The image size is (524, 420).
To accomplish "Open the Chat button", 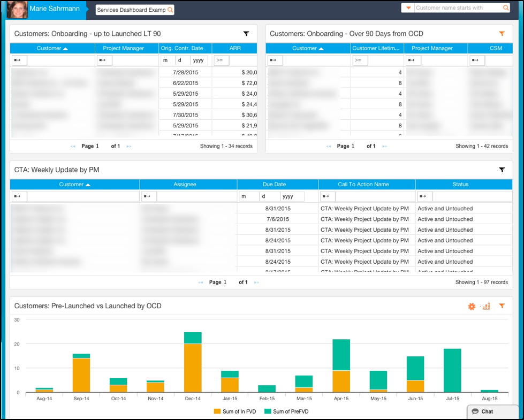I will pos(486,411).
